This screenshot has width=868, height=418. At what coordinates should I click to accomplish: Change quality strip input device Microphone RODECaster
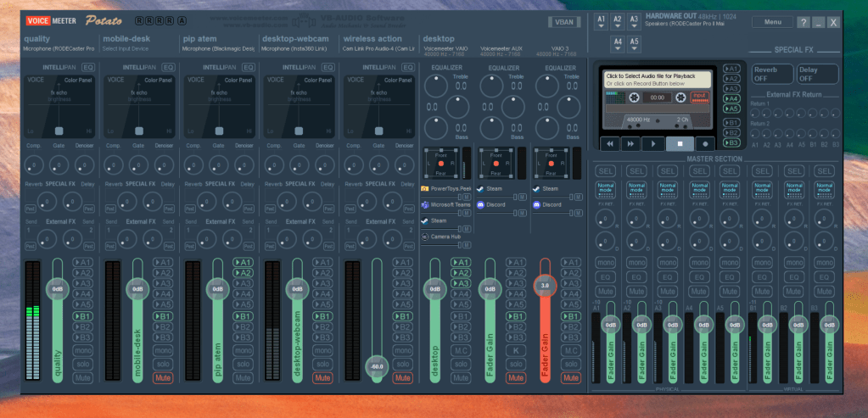[x=59, y=48]
